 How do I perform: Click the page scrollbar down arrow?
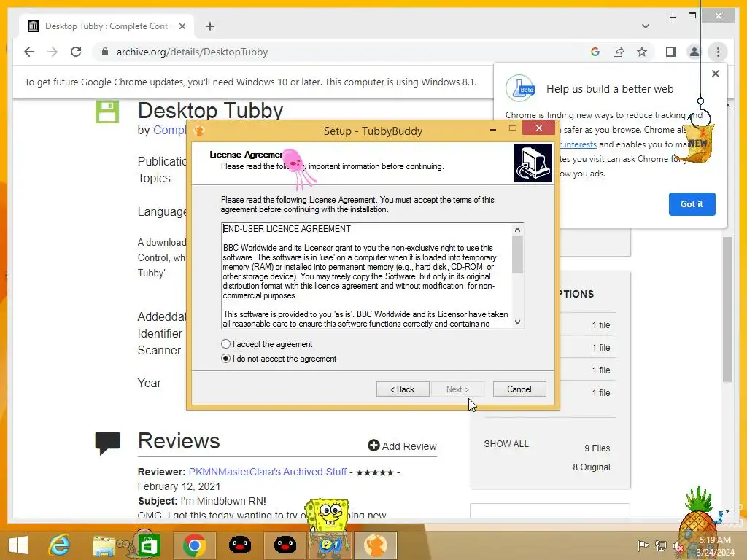coord(727,511)
